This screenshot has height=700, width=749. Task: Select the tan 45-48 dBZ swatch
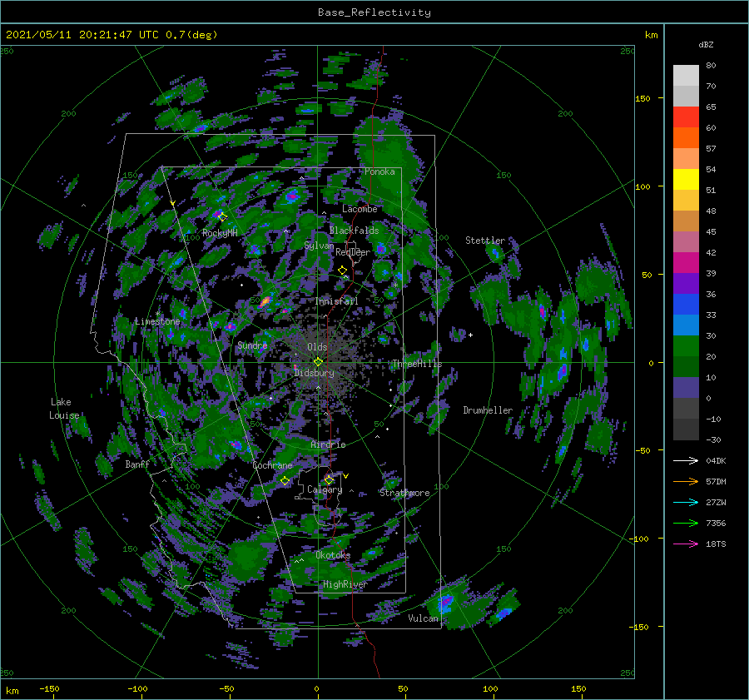pyautogui.click(x=686, y=221)
